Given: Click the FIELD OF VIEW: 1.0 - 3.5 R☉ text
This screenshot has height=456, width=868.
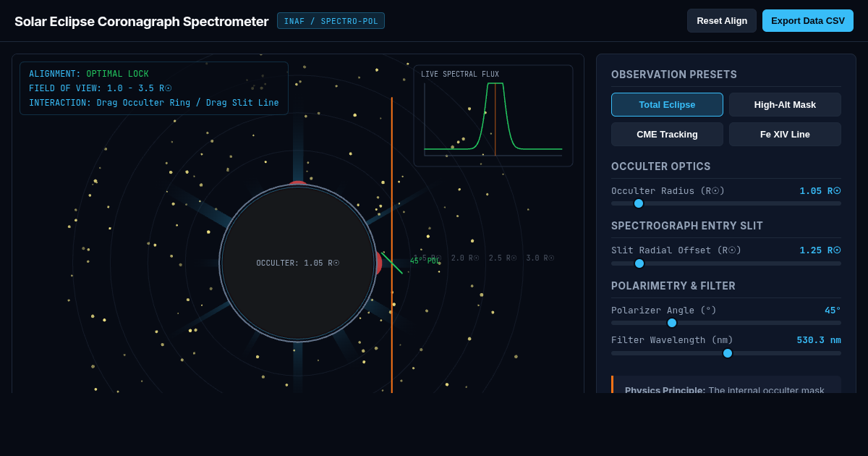Looking at the screenshot, I should coord(101,88).
